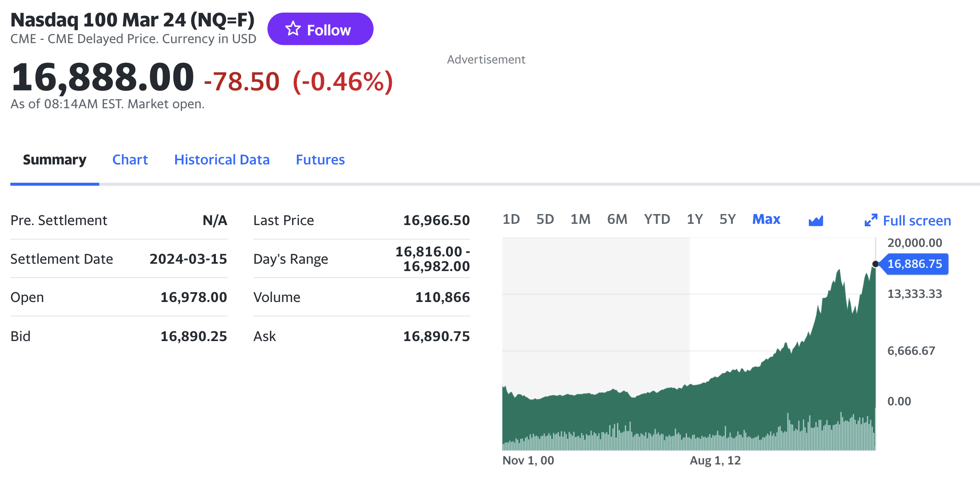Switch to the Summary tab
This screenshot has height=477, width=980.
tap(55, 160)
